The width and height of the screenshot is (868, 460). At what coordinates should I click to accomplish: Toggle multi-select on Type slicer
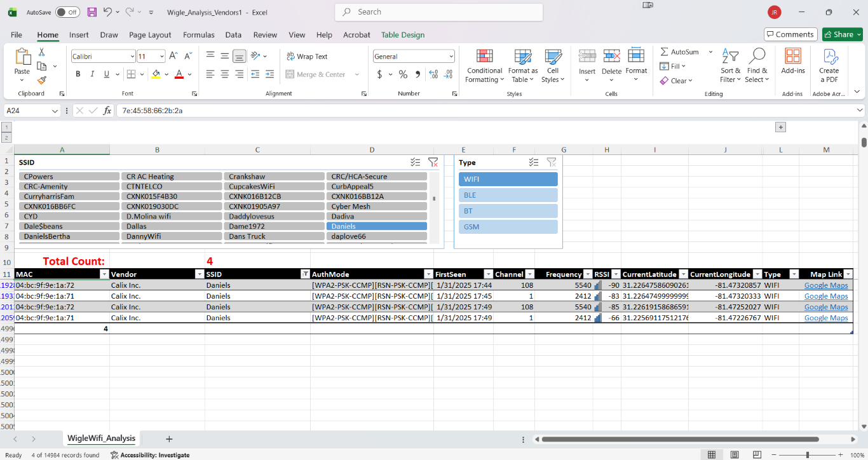[x=534, y=163]
